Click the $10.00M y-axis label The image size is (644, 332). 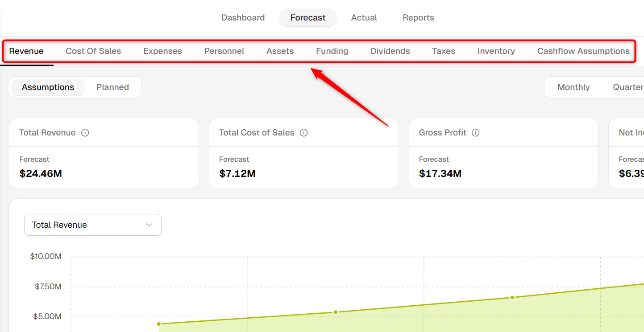point(46,257)
